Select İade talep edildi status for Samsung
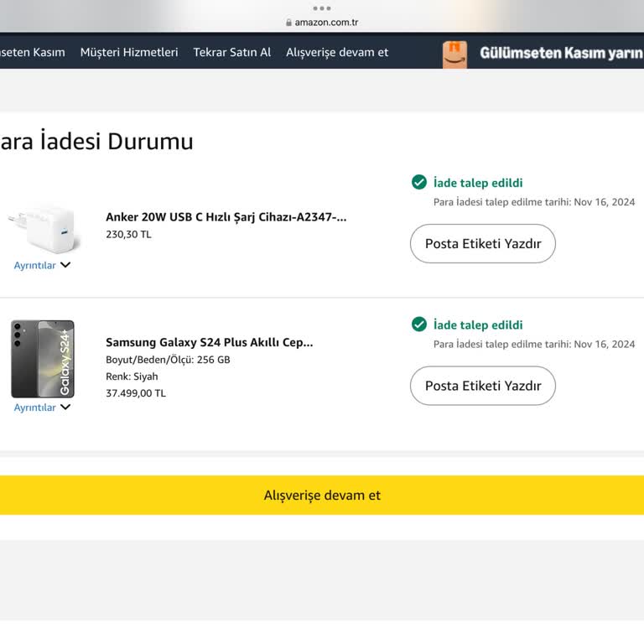The width and height of the screenshot is (644, 644). click(478, 325)
